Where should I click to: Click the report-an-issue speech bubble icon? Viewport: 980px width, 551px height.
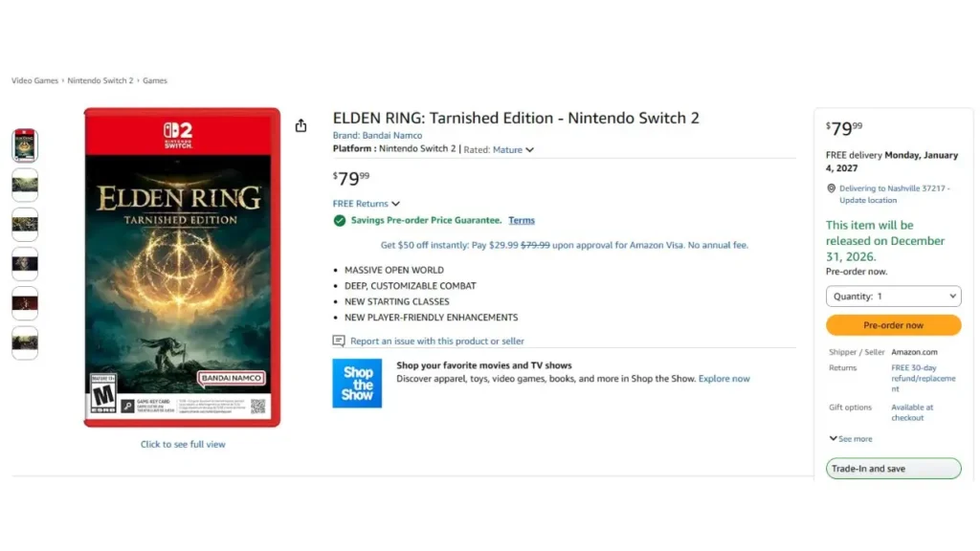pyautogui.click(x=337, y=341)
